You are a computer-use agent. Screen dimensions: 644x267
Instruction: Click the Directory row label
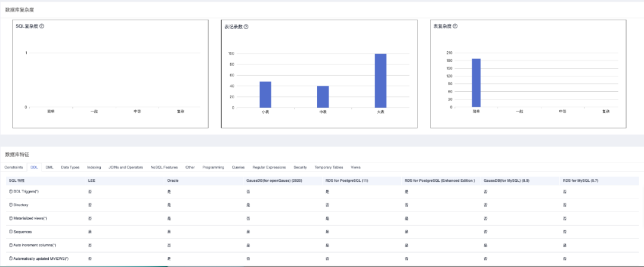[21, 204]
